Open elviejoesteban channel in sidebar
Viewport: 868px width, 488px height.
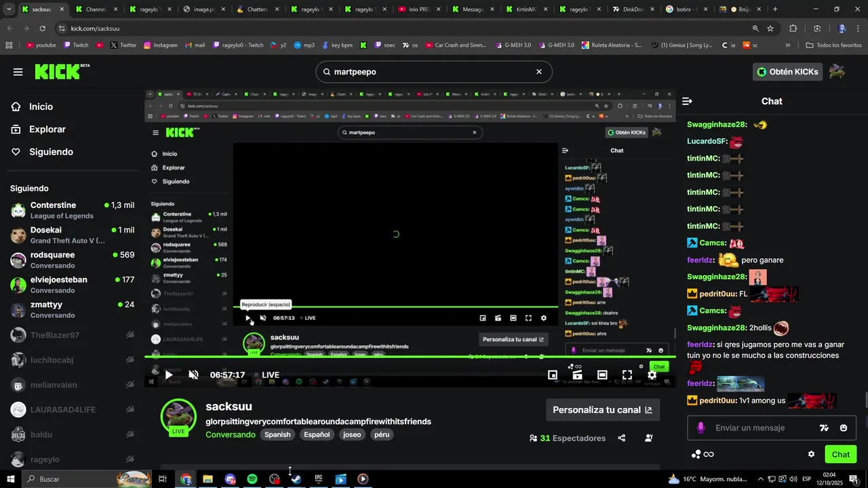73,285
